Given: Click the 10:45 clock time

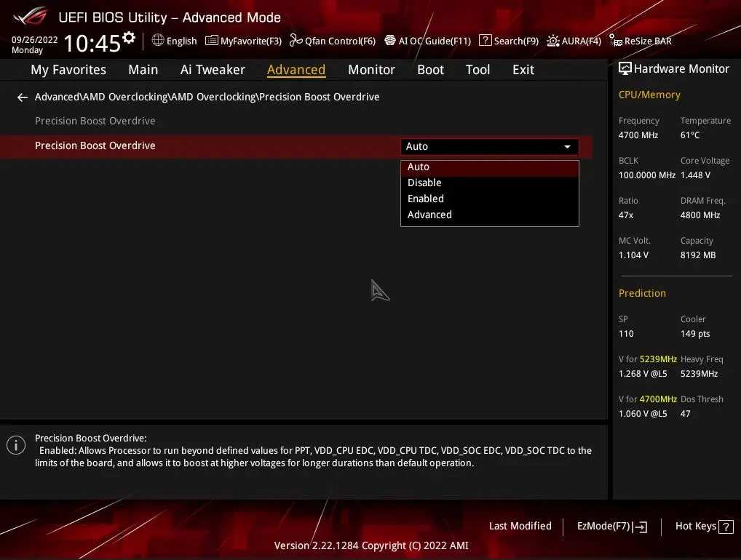Looking at the screenshot, I should coord(92,44).
